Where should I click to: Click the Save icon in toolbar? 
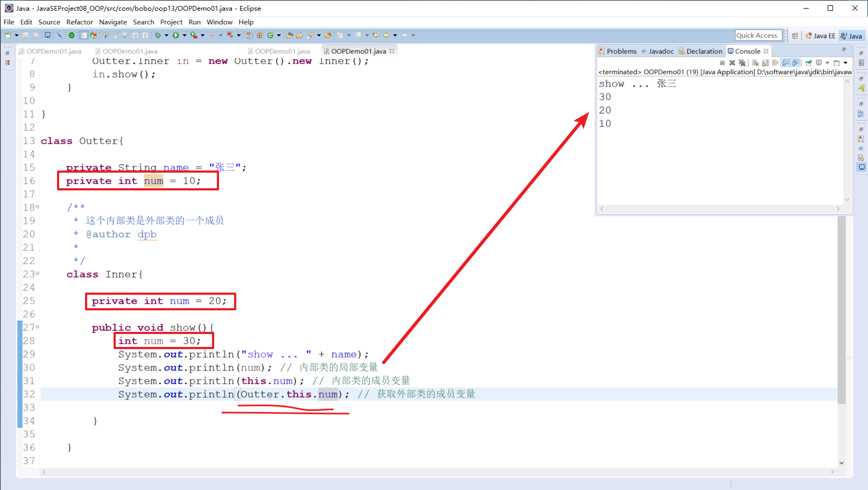coord(25,35)
